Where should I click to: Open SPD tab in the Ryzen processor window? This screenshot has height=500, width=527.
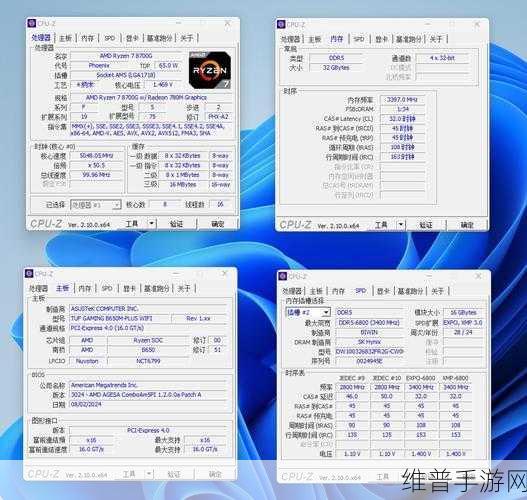tap(110, 38)
